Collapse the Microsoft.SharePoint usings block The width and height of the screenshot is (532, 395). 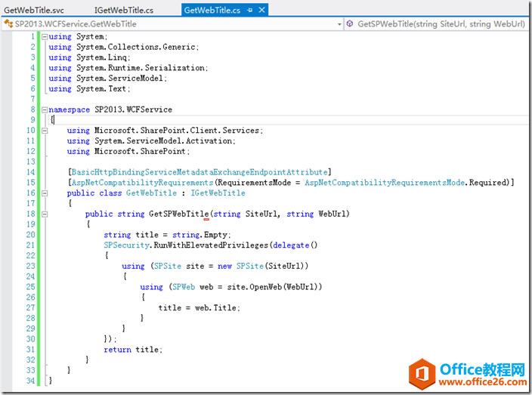(45, 131)
